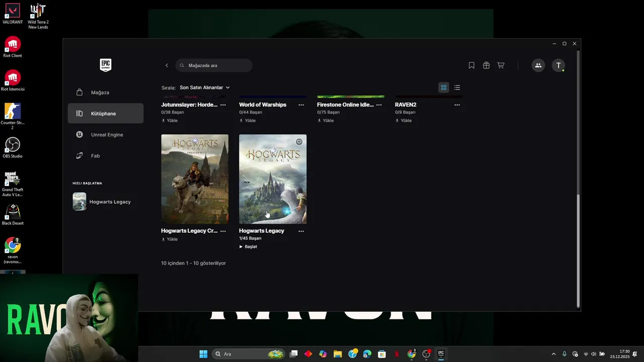Open options menu for Jotunnslayer: Horde

223,105
